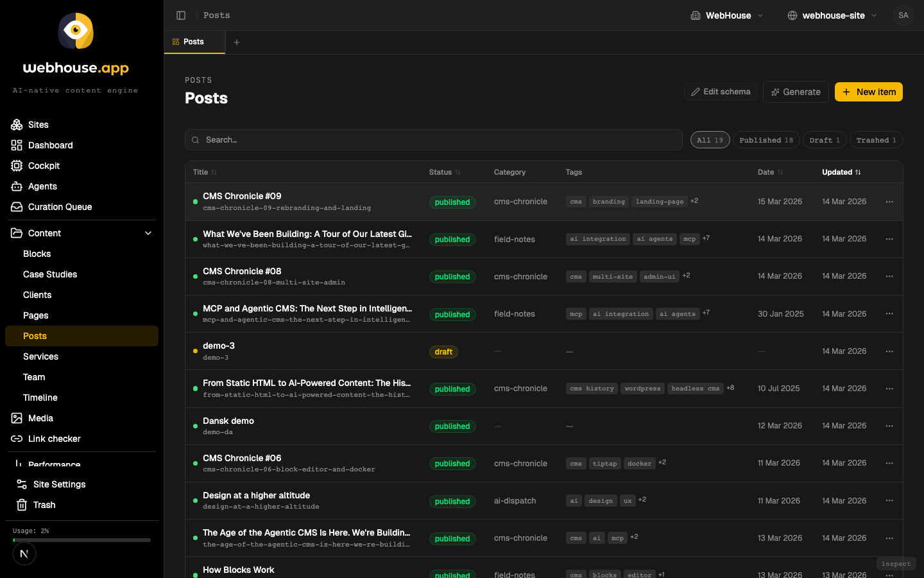Click the Agents robot icon
Viewport: 924px width, 578px height.
coord(17,186)
